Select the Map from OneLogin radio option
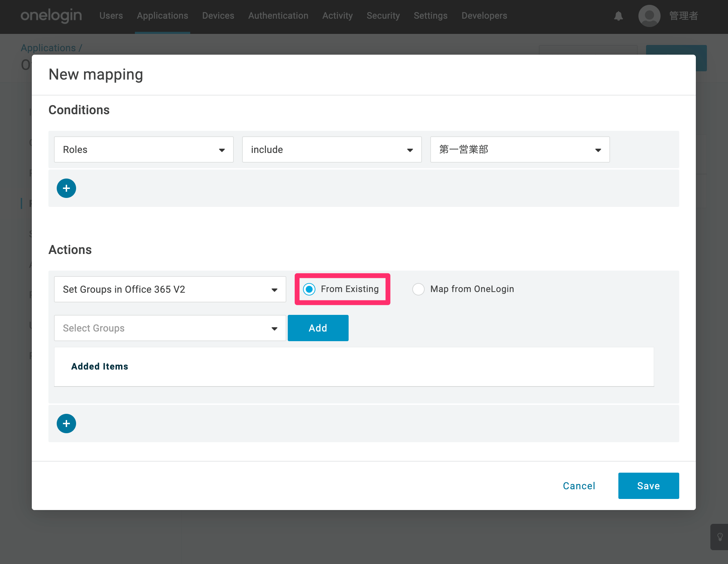The image size is (728, 564). (418, 289)
